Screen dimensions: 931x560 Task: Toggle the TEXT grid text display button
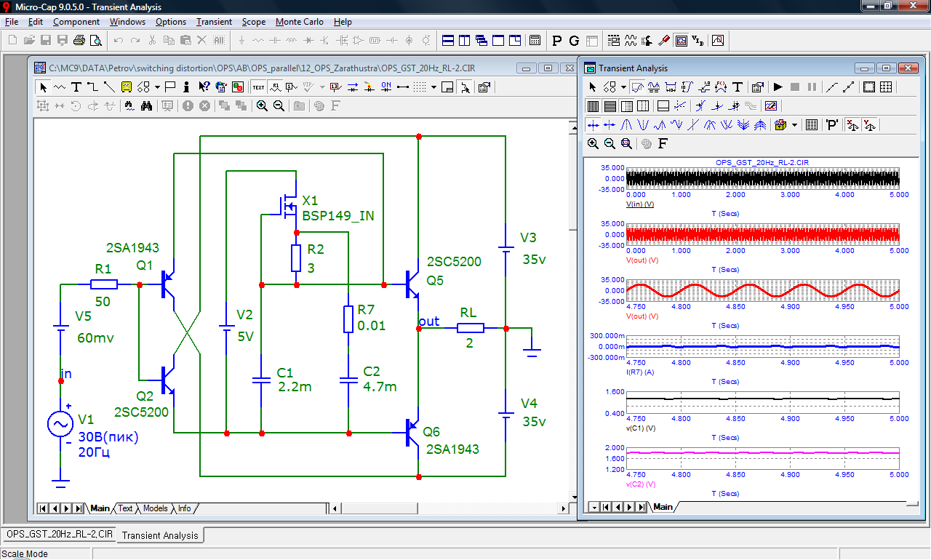(x=259, y=87)
